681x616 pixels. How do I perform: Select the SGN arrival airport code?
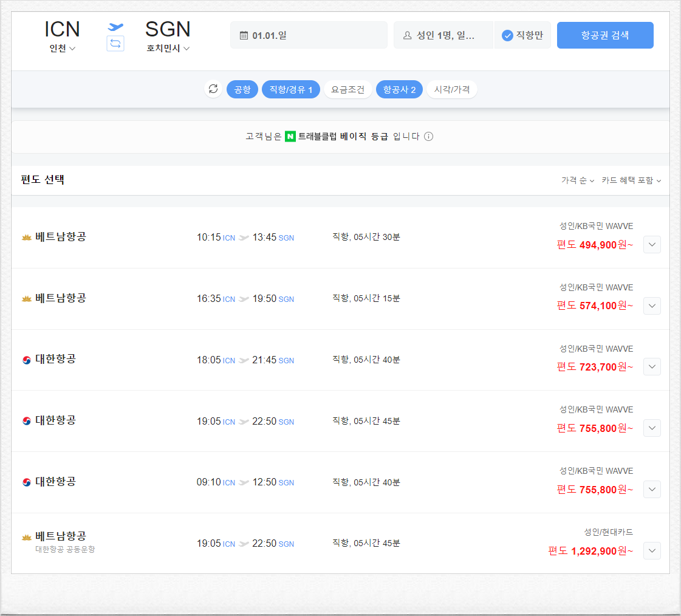pos(168,29)
